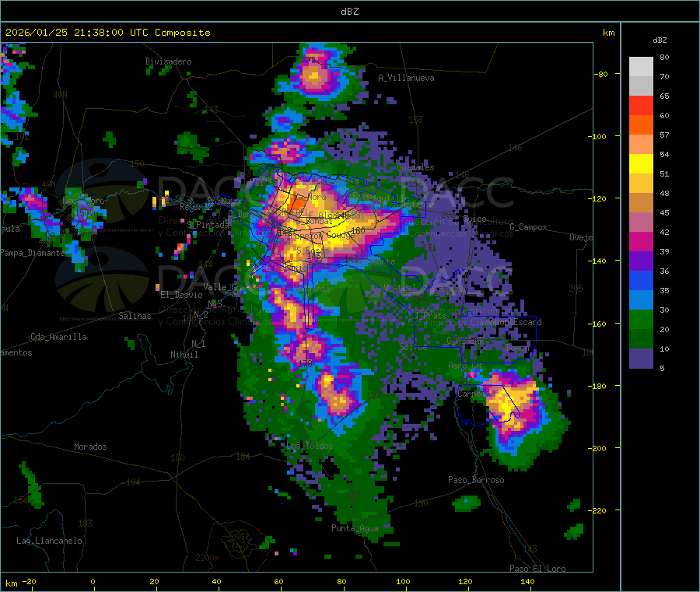Click the '0' x-axis tick label
The image size is (700, 592).
[x=93, y=582]
